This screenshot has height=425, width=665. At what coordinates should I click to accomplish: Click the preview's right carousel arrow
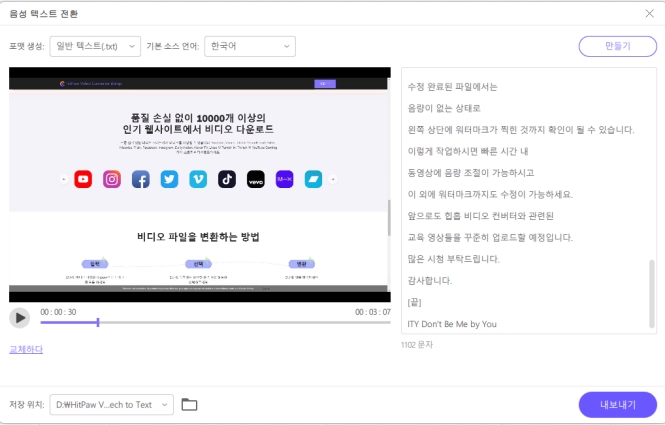(333, 179)
